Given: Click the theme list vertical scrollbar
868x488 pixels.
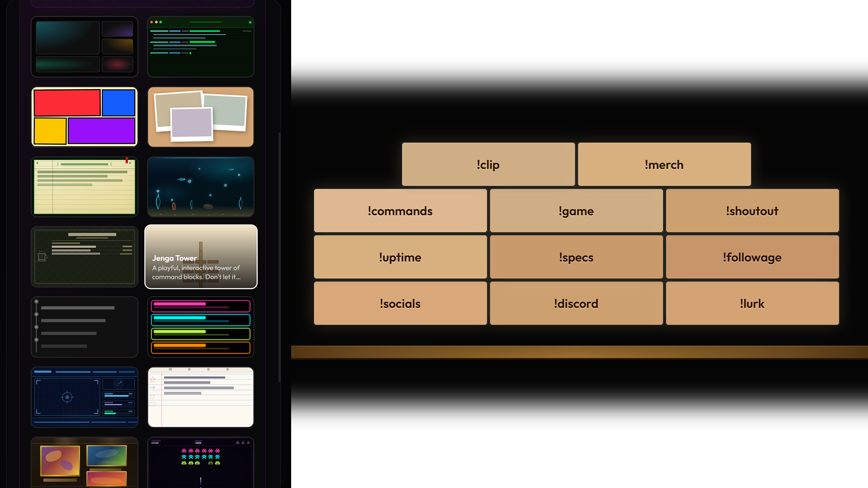Looking at the screenshot, I should pyautogui.click(x=279, y=258).
